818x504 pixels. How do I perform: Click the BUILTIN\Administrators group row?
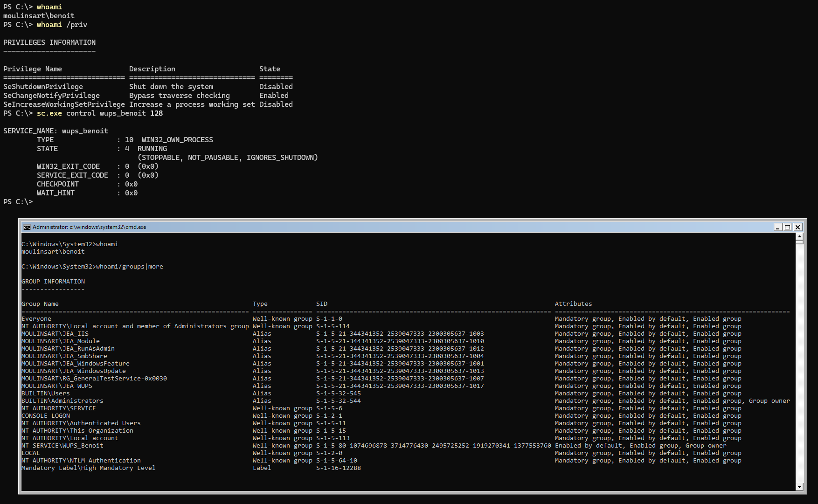(406, 401)
